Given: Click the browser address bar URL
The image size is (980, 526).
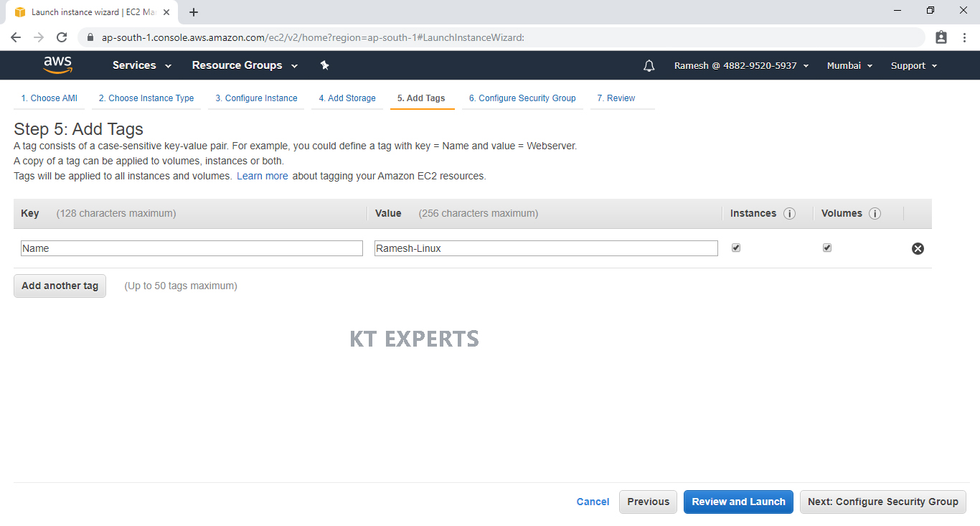Looking at the screenshot, I should (313, 37).
